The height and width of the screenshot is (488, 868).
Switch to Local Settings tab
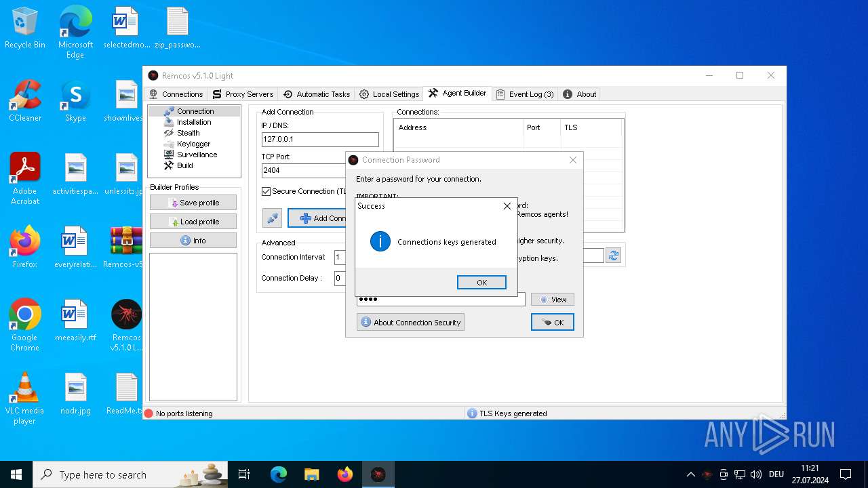pos(389,94)
